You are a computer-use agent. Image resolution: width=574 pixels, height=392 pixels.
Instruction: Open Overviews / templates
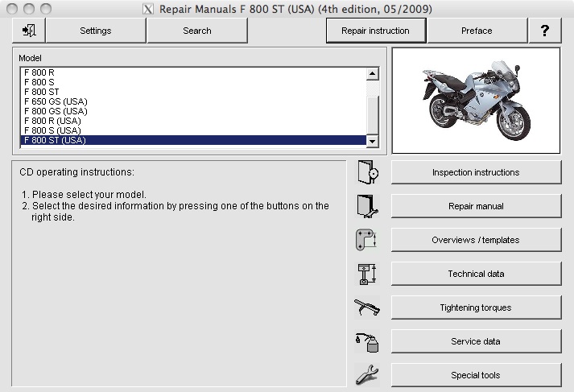476,240
